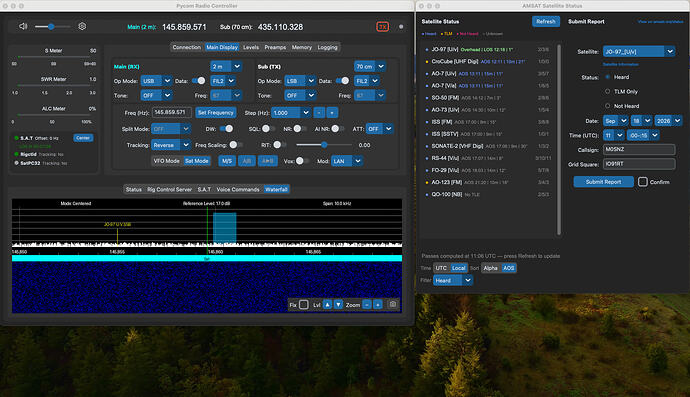The width and height of the screenshot is (690, 397).
Task: Click the satellite list scrollbar
Action: point(559,140)
